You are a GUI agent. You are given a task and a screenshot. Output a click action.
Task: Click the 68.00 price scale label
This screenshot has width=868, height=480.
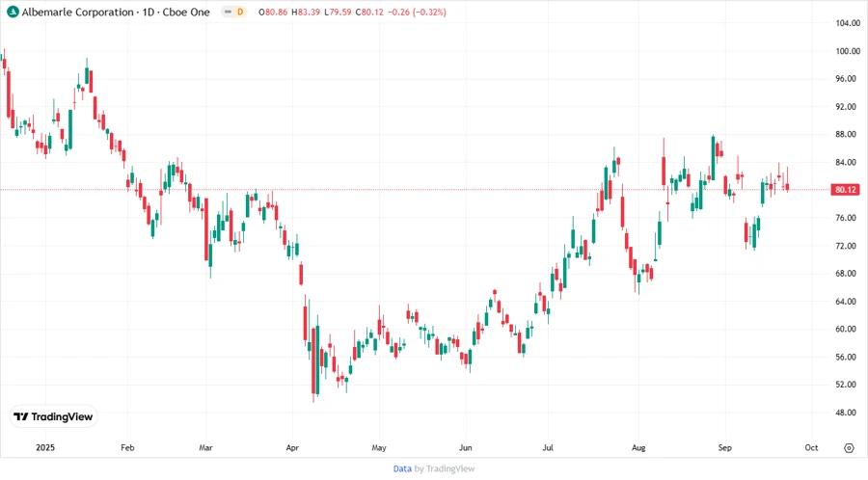pos(845,274)
